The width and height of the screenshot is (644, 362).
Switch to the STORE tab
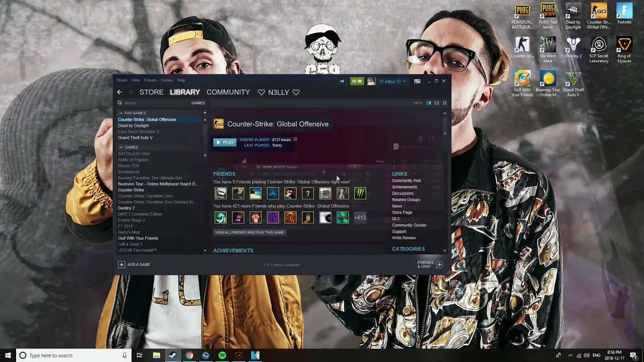coord(151,92)
